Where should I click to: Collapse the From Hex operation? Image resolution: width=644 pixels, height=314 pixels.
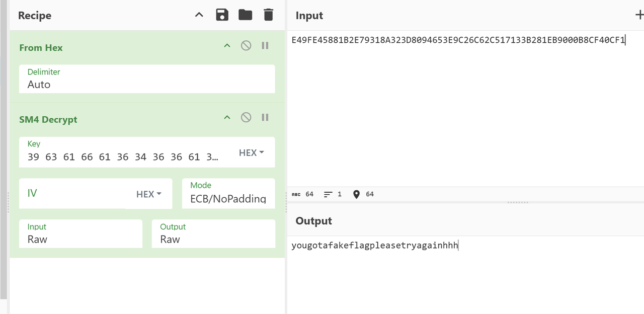227,46
